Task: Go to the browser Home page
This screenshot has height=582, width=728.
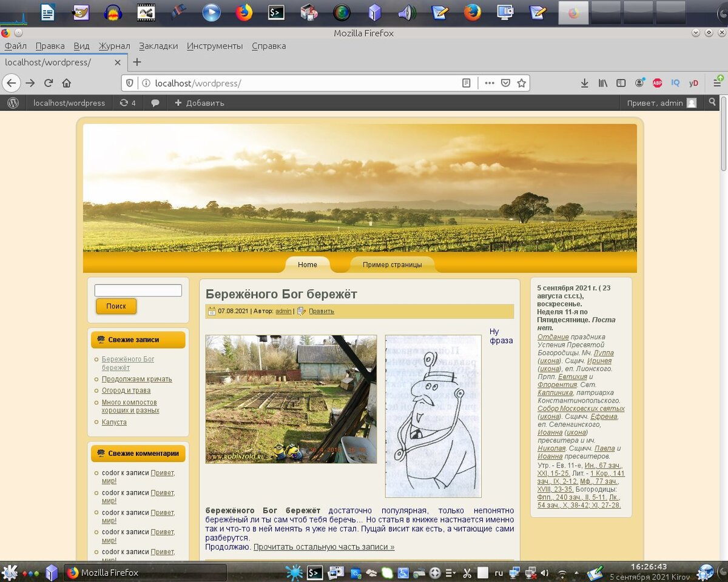Action: pyautogui.click(x=67, y=83)
